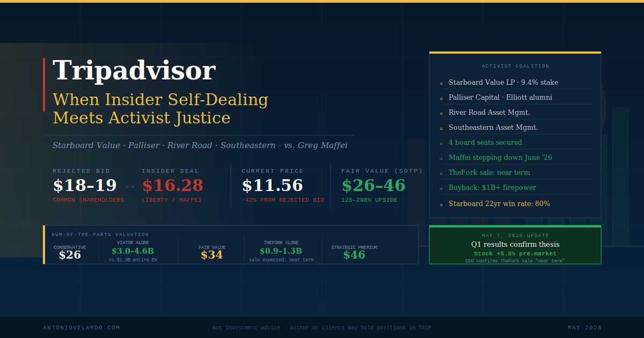
Task: Click the 'CONSERVATIVE' valuation label
Action: [70, 248]
